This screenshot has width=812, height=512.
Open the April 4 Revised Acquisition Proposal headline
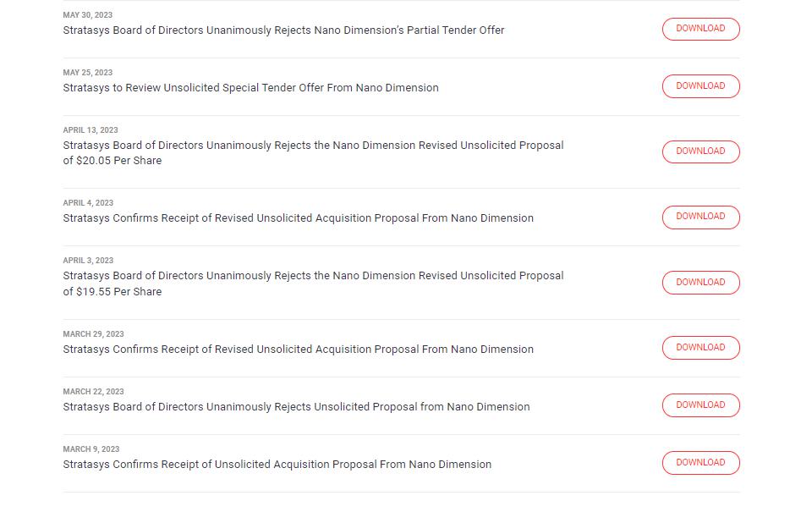(x=298, y=218)
